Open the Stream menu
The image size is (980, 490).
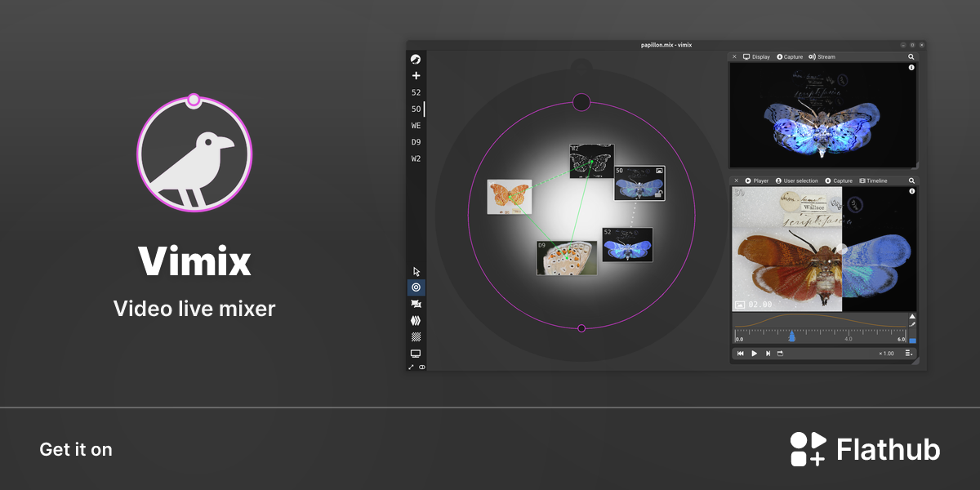822,57
